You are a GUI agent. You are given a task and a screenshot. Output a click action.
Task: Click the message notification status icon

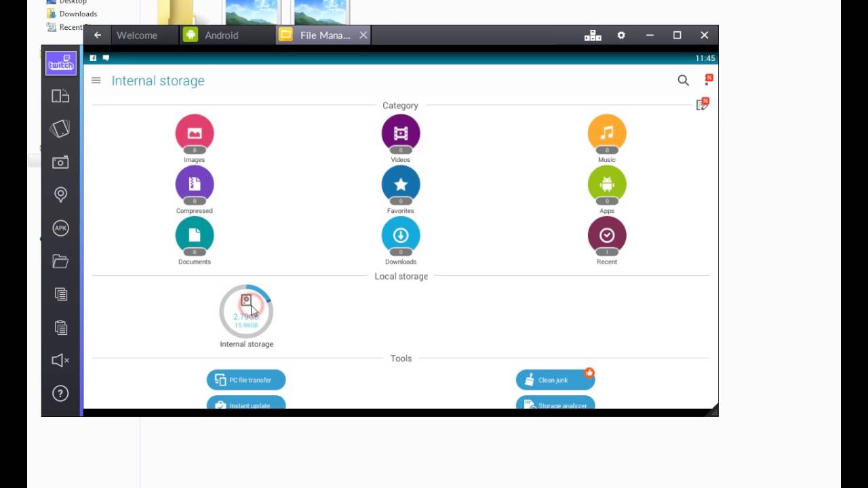106,58
